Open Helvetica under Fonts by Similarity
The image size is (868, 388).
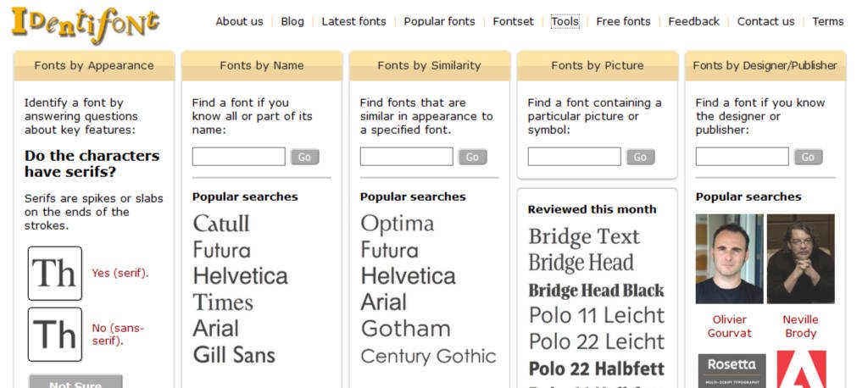click(x=409, y=275)
